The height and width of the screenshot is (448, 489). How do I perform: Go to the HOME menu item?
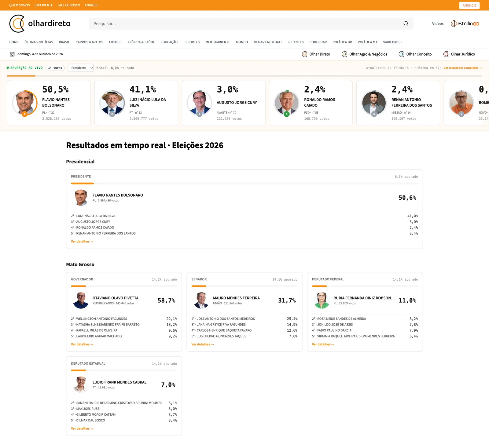point(14,42)
